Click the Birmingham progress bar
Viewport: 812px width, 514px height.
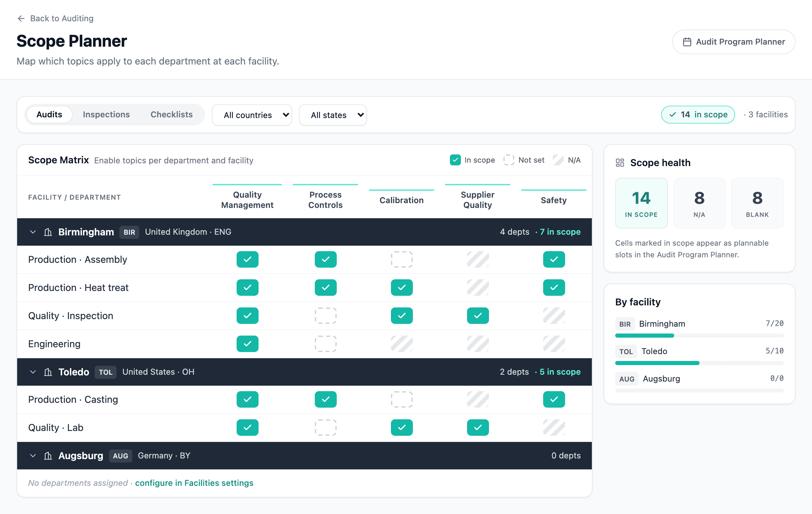(700, 336)
